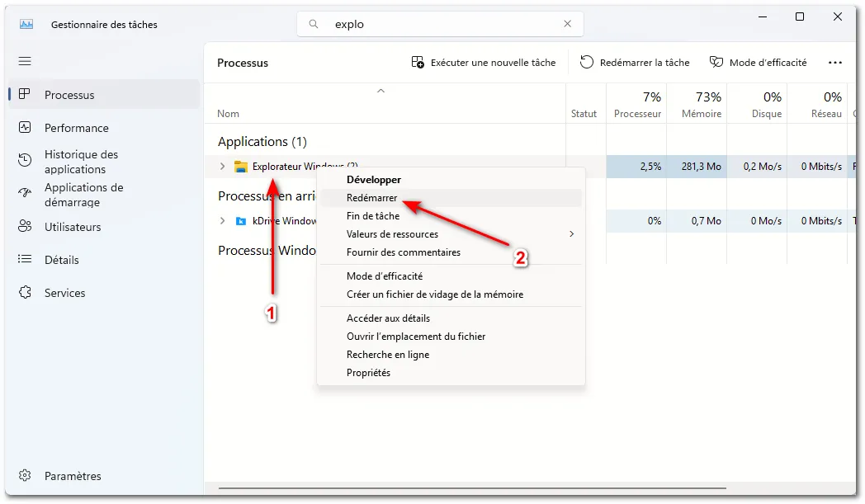Clear the search box with X
This screenshot has width=865, height=504.
pyautogui.click(x=567, y=24)
